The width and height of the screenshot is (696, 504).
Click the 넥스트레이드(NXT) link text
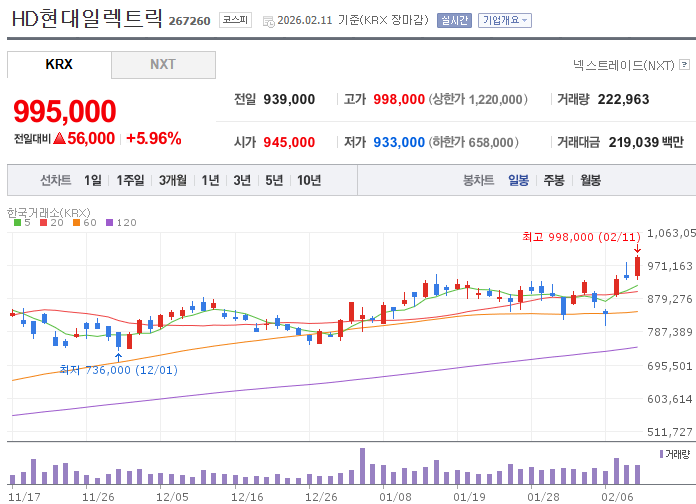623,65
